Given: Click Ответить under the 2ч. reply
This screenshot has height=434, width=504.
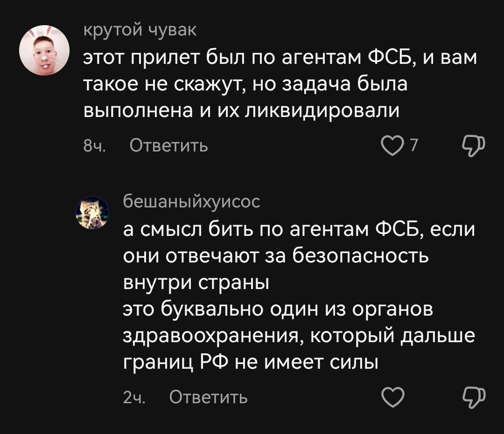Looking at the screenshot, I should (x=208, y=397).
